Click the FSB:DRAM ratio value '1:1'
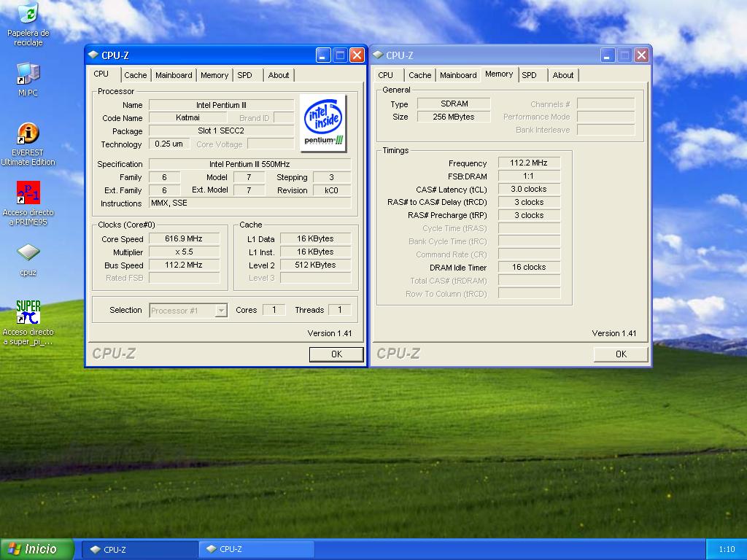This screenshot has height=560, width=747. [x=529, y=176]
